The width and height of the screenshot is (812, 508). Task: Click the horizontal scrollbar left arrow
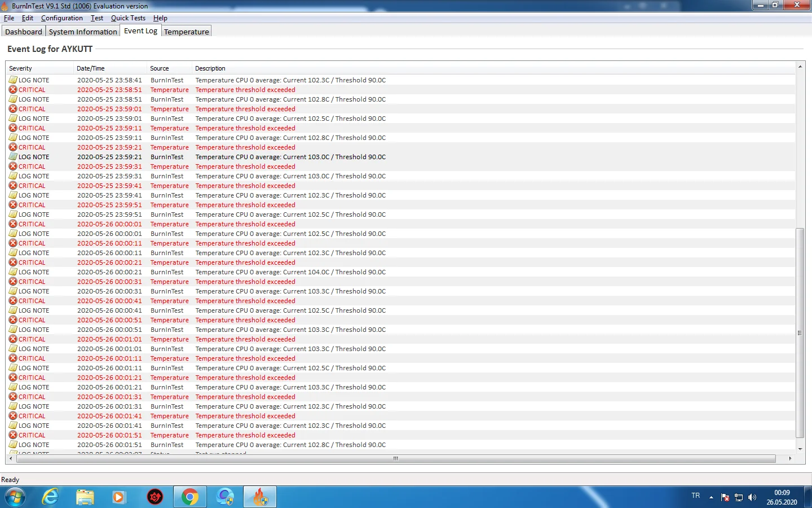tap(11, 458)
